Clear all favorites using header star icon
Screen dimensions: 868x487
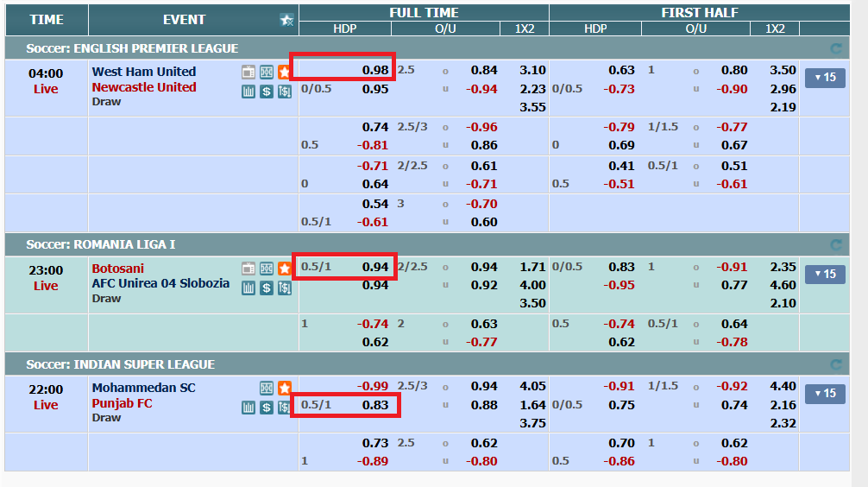(x=286, y=20)
